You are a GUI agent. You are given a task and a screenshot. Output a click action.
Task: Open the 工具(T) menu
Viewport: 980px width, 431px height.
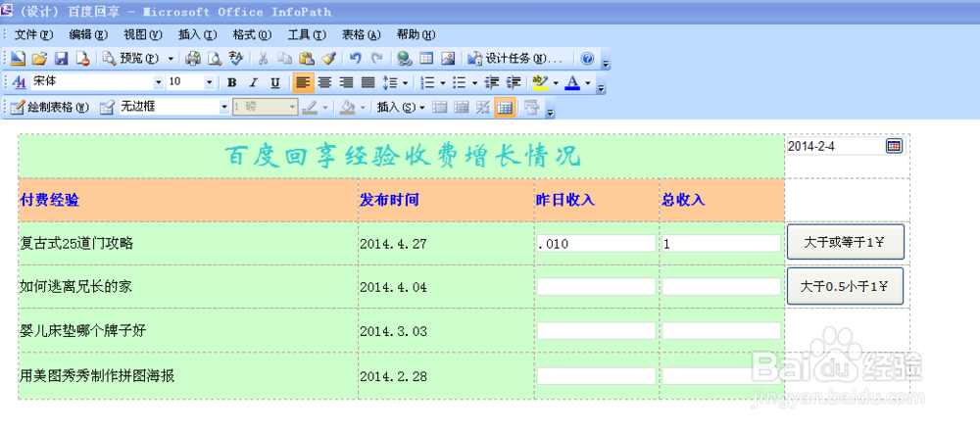pos(306,34)
